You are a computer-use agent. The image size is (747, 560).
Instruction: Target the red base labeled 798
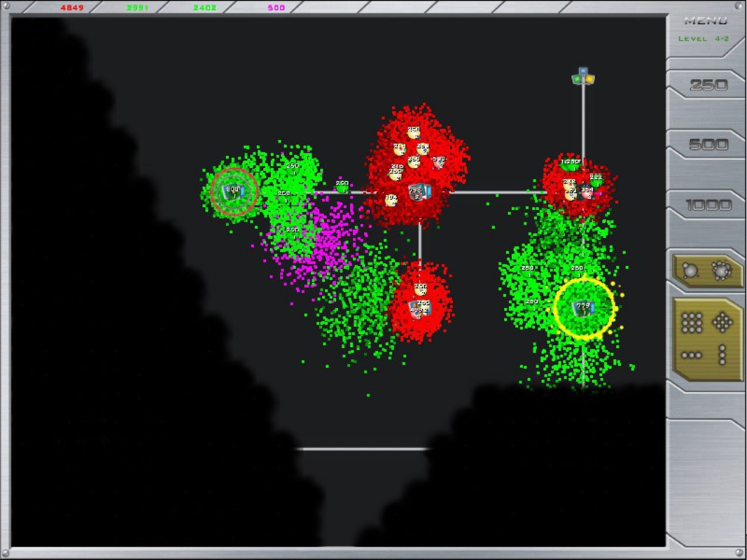[420, 192]
